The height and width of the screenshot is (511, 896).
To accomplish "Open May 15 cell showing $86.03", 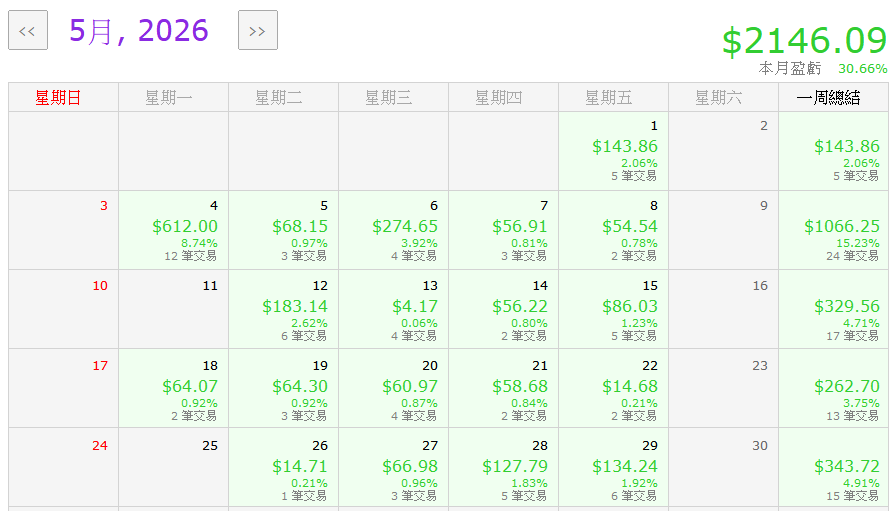I will coord(613,310).
